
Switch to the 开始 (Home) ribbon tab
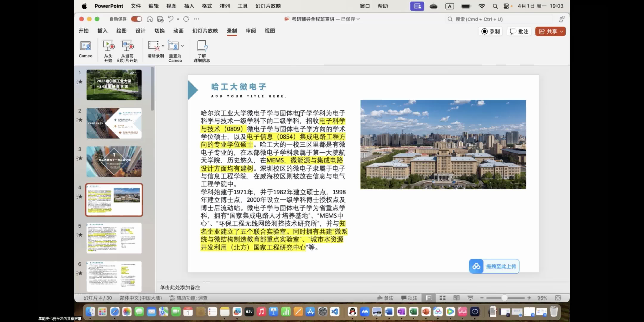click(83, 31)
